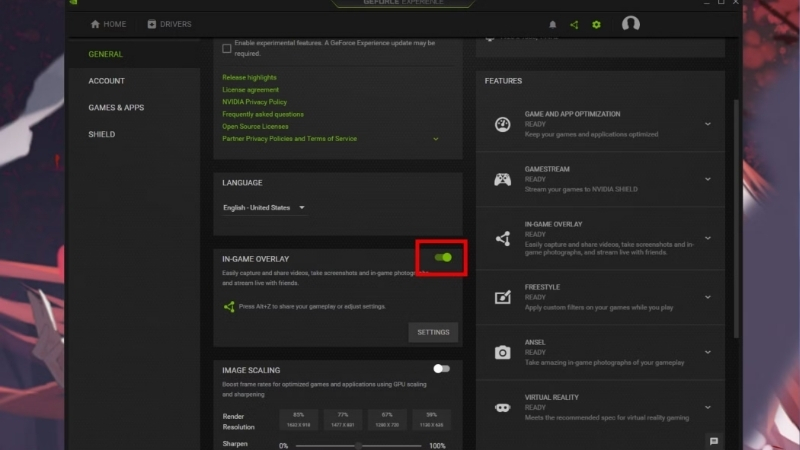Open License agreement link

tap(251, 90)
